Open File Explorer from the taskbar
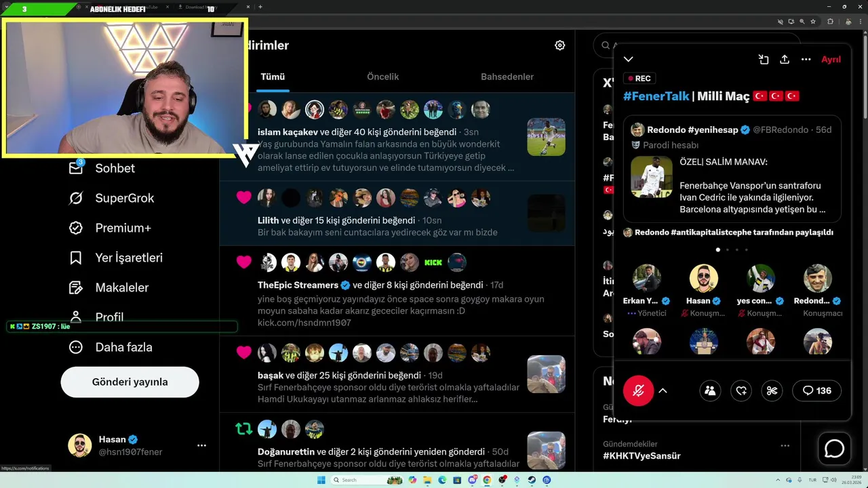 coord(427,480)
